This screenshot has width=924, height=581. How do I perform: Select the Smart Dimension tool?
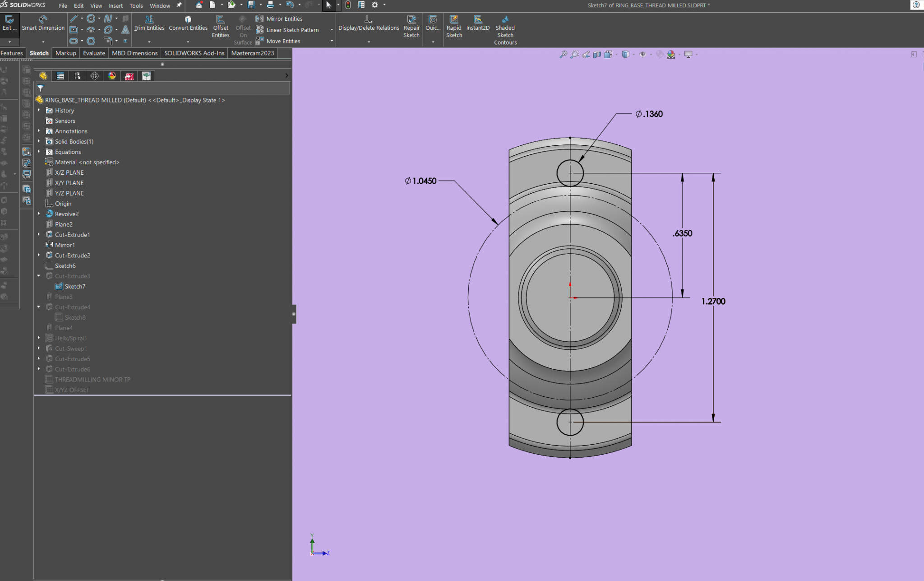pyautogui.click(x=43, y=23)
